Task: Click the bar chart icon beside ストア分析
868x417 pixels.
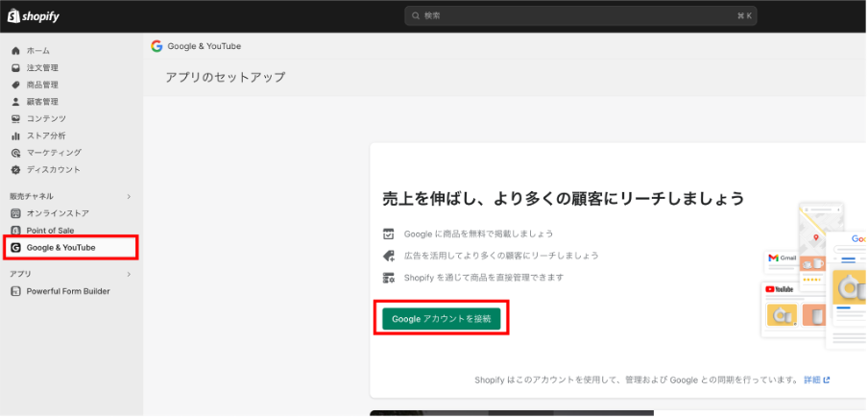Action: pyautogui.click(x=15, y=135)
